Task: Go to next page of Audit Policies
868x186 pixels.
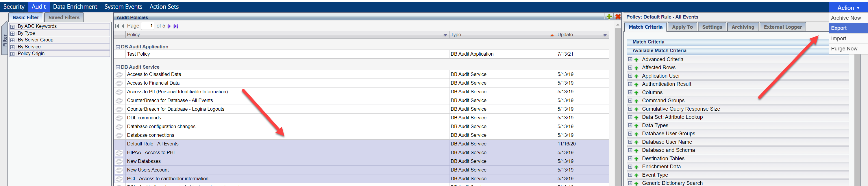Action: pyautogui.click(x=169, y=26)
